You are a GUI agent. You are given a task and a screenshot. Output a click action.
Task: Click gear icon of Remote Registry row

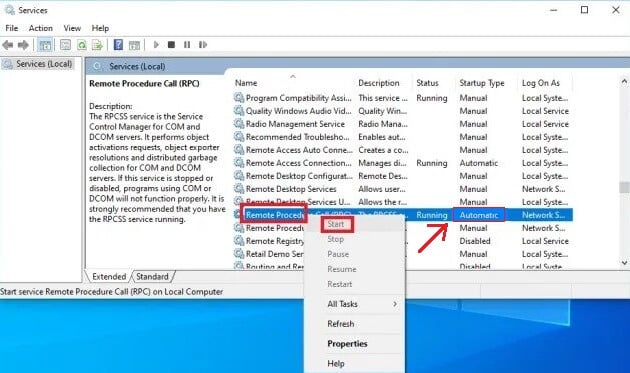(239, 241)
